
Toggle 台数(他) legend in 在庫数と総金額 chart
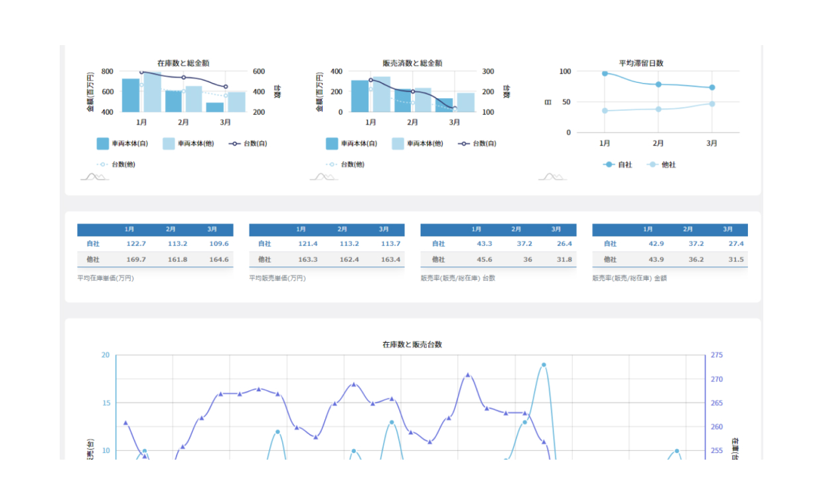(x=115, y=164)
